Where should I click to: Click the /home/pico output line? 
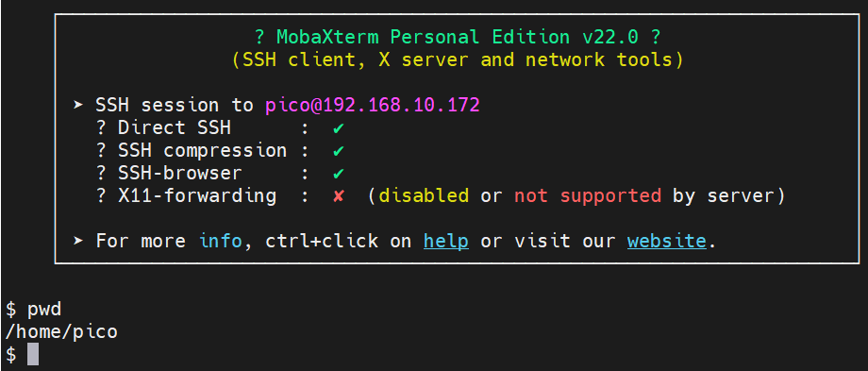[x=61, y=332]
